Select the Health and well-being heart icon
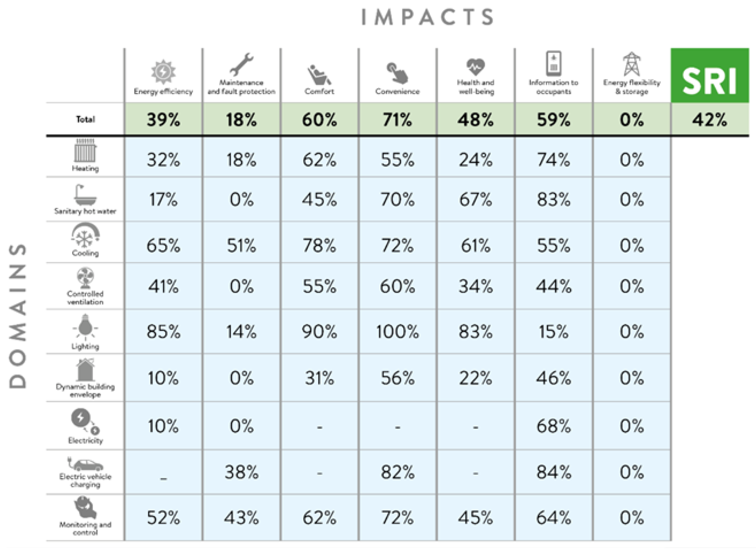This screenshot has height=550, width=756. pyautogui.click(x=476, y=67)
